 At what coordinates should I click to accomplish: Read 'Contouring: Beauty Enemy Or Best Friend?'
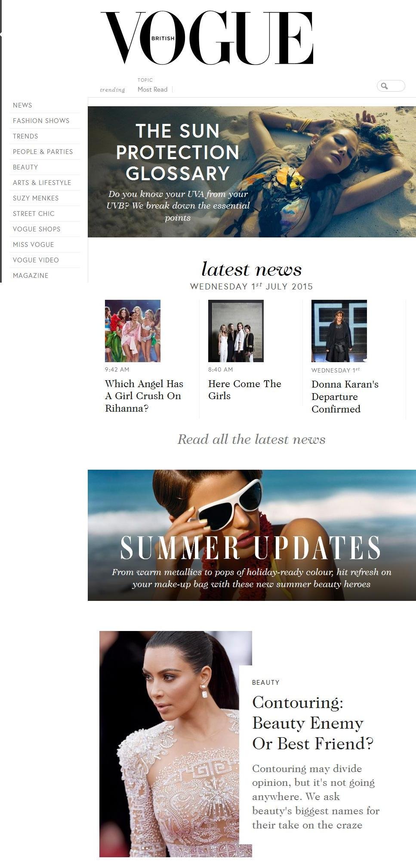313,723
